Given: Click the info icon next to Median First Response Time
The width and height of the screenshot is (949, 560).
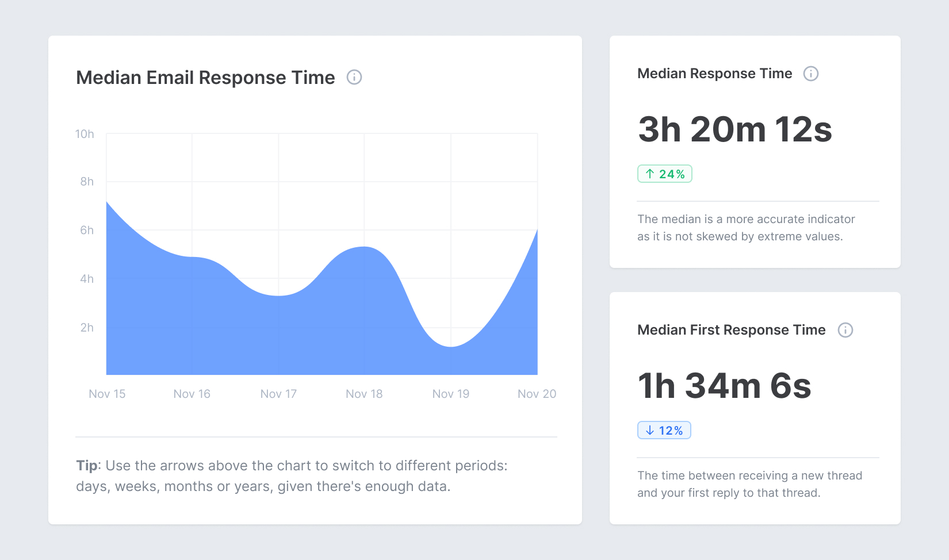Looking at the screenshot, I should (x=845, y=330).
